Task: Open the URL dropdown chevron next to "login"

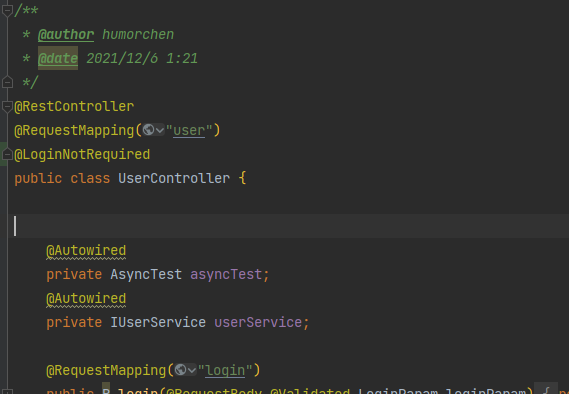Action: [x=192, y=370]
